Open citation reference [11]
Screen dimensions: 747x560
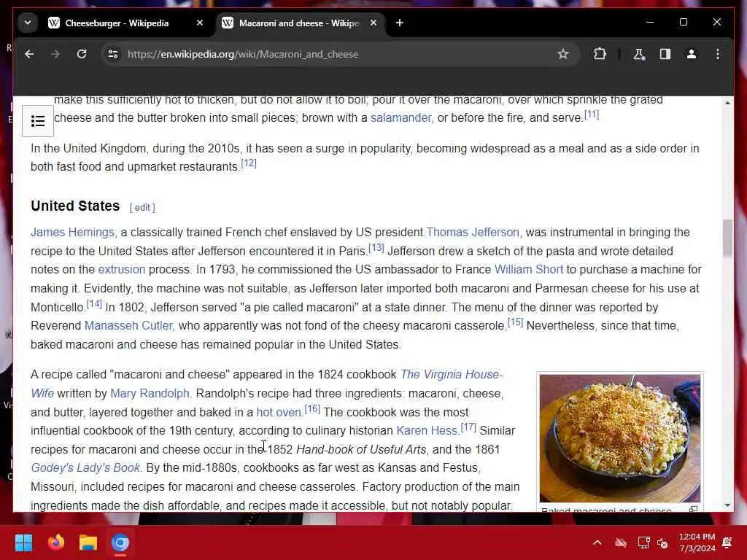coord(591,114)
